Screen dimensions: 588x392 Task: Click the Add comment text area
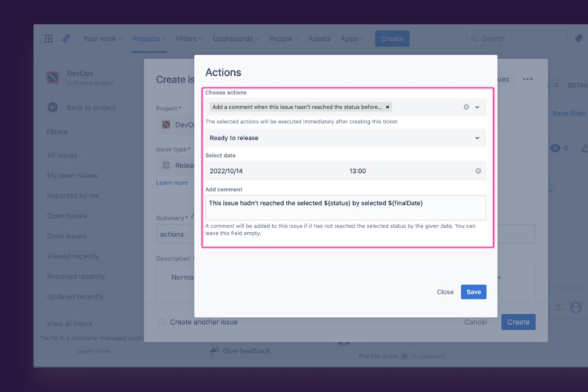click(346, 207)
